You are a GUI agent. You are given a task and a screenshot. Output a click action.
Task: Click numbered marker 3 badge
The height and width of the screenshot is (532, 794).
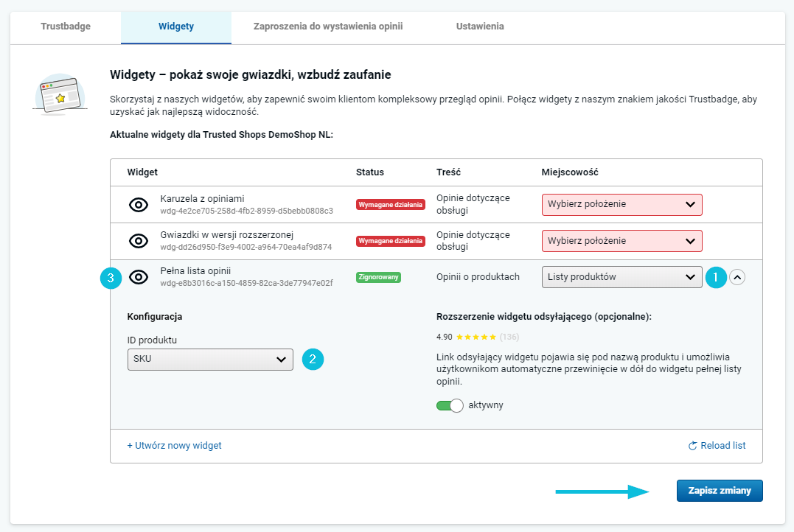(x=111, y=278)
